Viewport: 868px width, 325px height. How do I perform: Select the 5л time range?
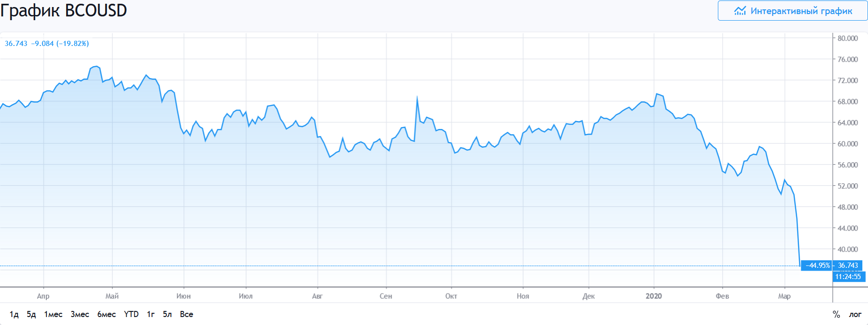click(x=168, y=314)
